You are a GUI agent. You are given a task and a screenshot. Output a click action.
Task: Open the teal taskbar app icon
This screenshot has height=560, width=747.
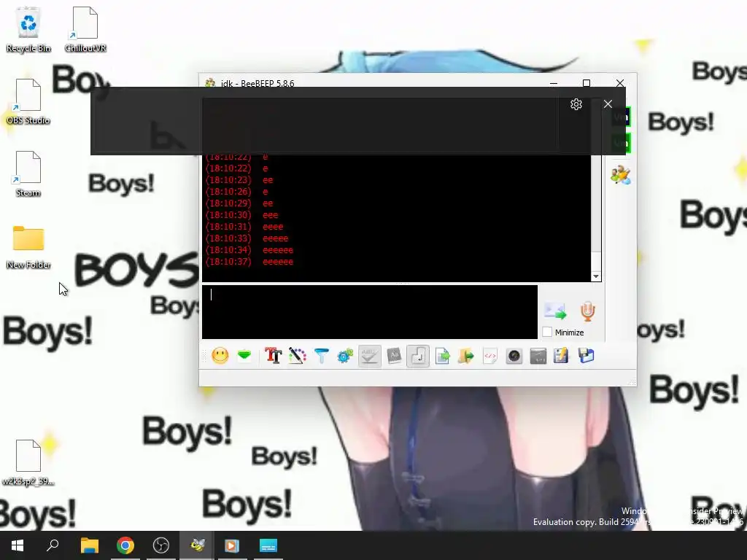(268, 545)
